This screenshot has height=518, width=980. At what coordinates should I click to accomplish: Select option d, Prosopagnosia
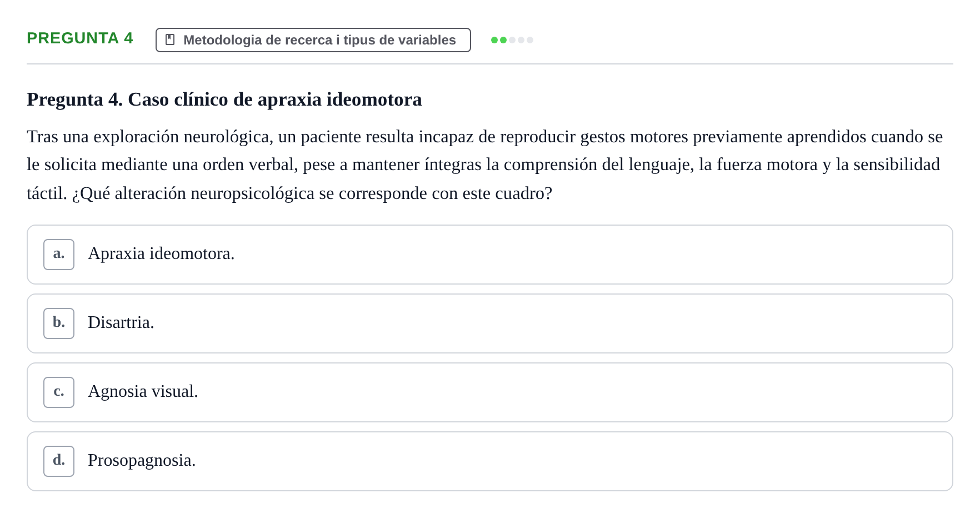(490, 461)
